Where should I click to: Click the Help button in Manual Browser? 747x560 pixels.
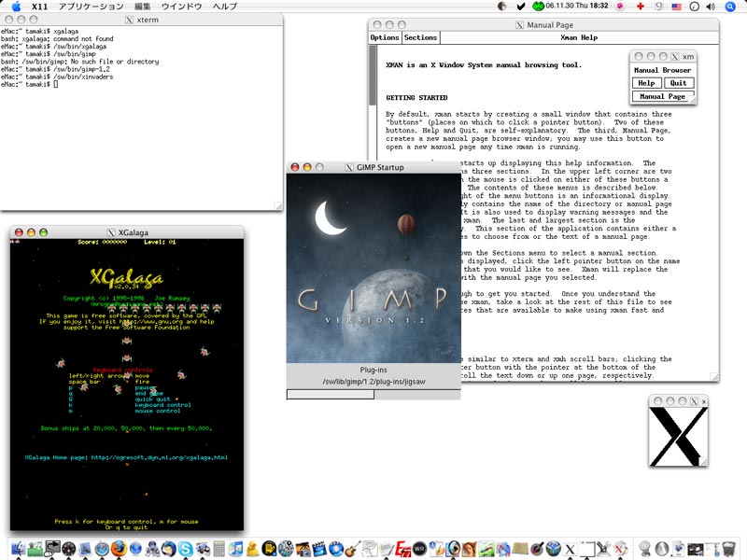[x=646, y=83]
